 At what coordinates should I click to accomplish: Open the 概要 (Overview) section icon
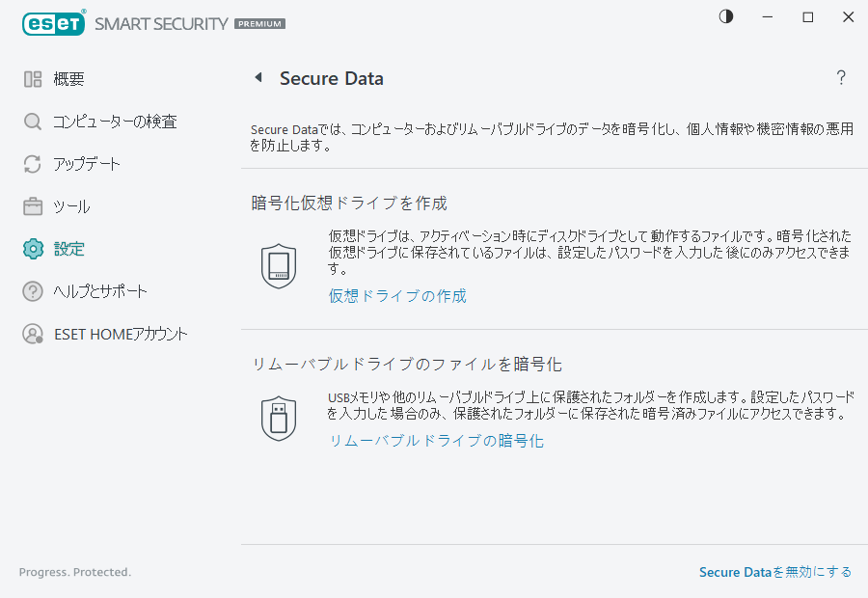32,79
